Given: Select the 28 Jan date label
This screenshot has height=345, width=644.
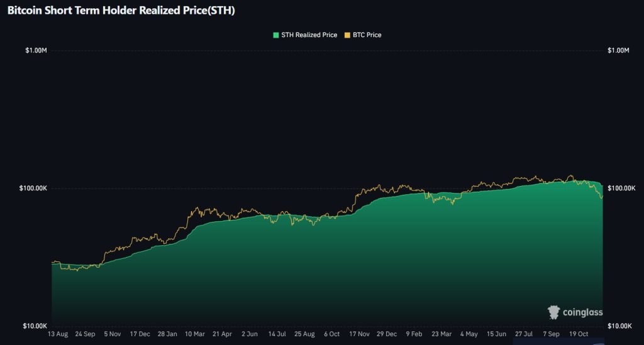Looking at the screenshot, I should 167,334.
